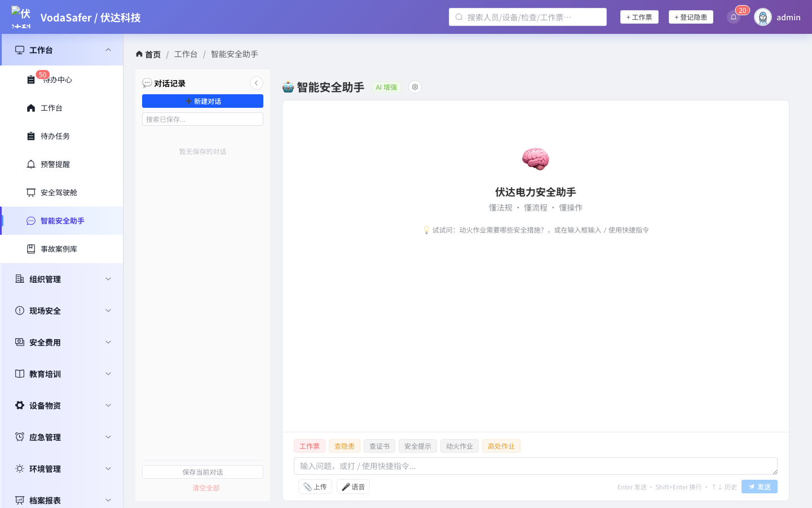Open 事故案例库 menu item

61,249
